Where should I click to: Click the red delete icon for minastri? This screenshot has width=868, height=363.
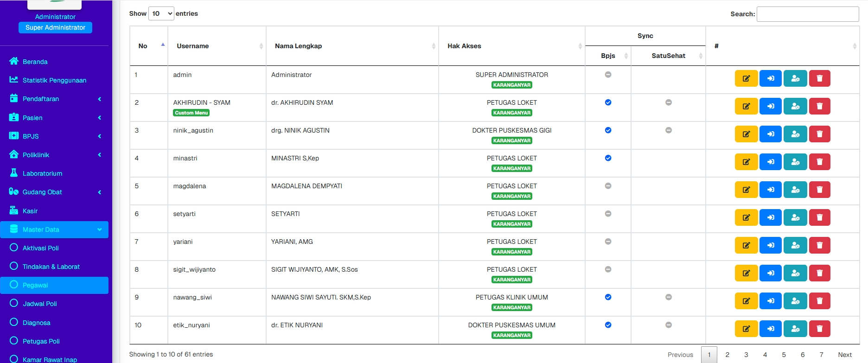pyautogui.click(x=819, y=162)
